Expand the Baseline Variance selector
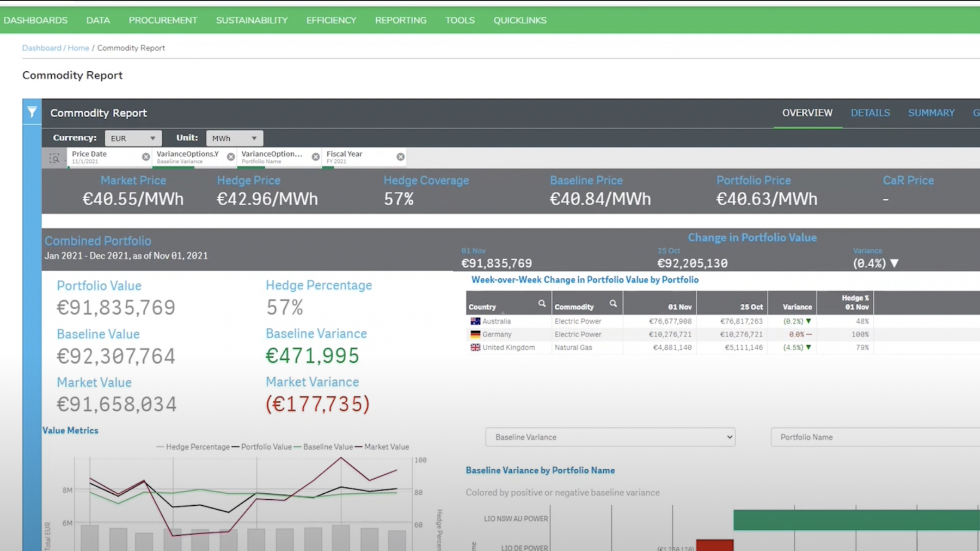The width and height of the screenshot is (980, 551). click(x=610, y=437)
